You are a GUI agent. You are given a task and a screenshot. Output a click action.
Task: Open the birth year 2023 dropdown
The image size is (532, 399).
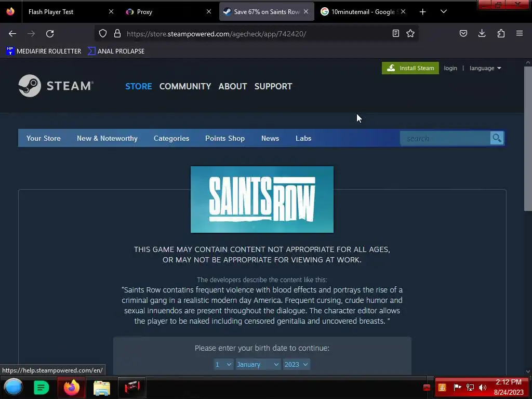[296, 364]
